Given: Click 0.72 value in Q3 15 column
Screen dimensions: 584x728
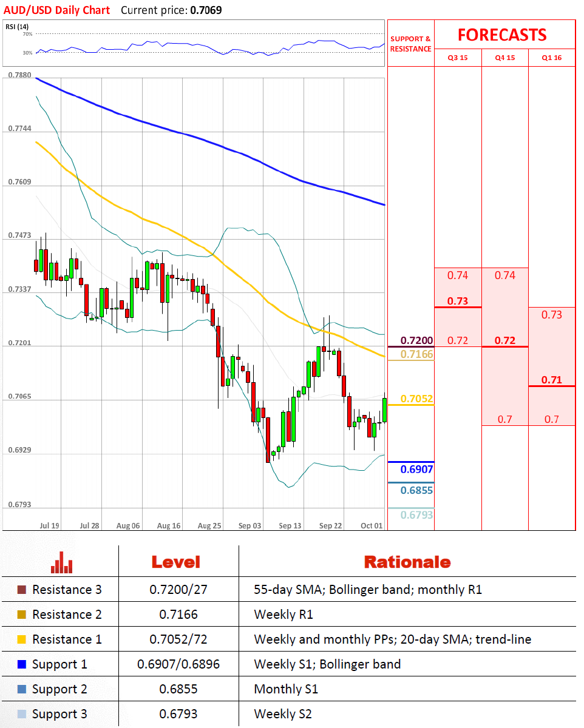Looking at the screenshot, I should pyautogui.click(x=458, y=340).
